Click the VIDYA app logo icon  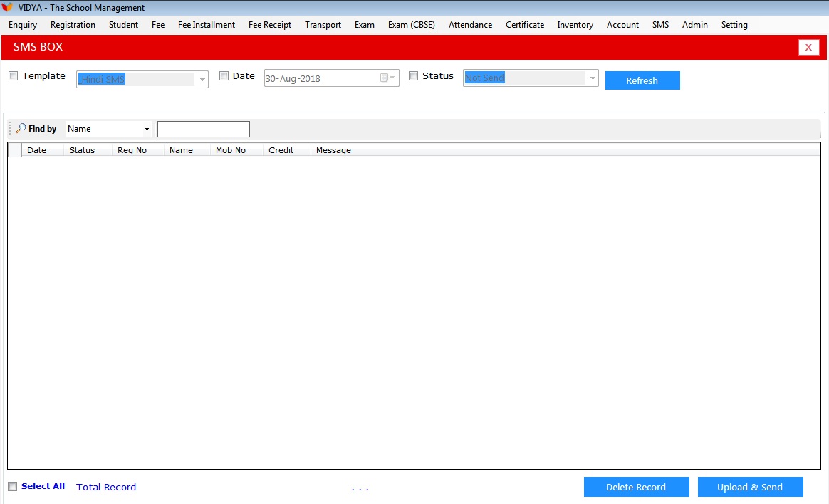[x=7, y=7]
